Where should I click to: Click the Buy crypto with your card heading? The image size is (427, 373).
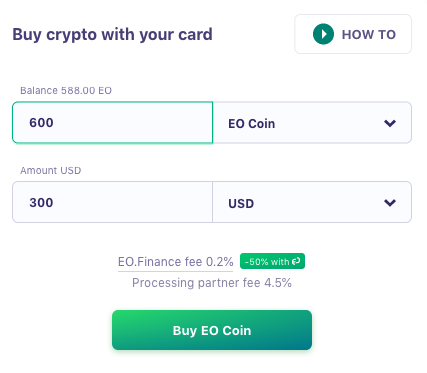pos(112,35)
